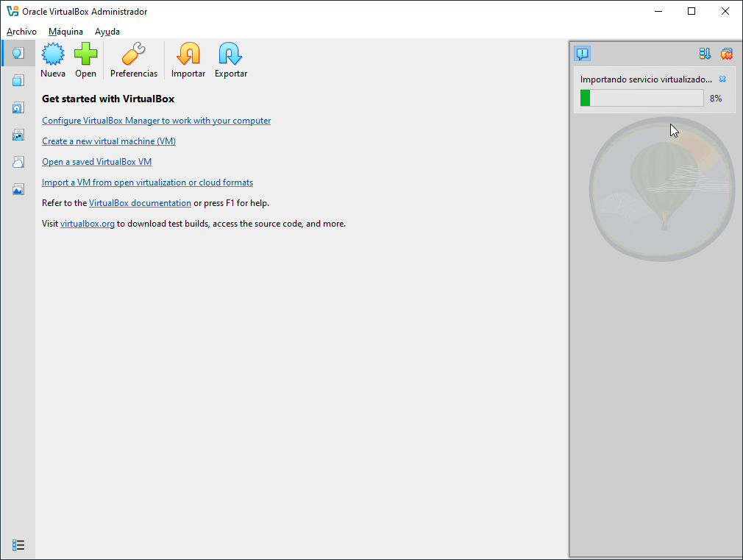Toggle the notification sort order icon

pos(705,54)
